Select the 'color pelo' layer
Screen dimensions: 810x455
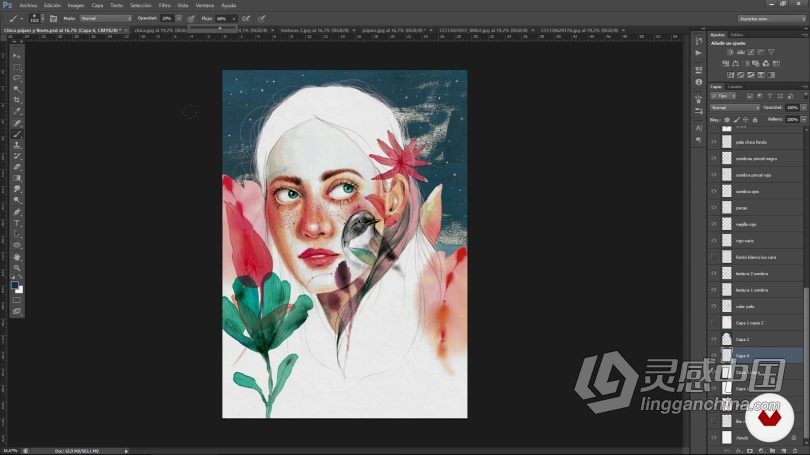pyautogui.click(x=756, y=307)
